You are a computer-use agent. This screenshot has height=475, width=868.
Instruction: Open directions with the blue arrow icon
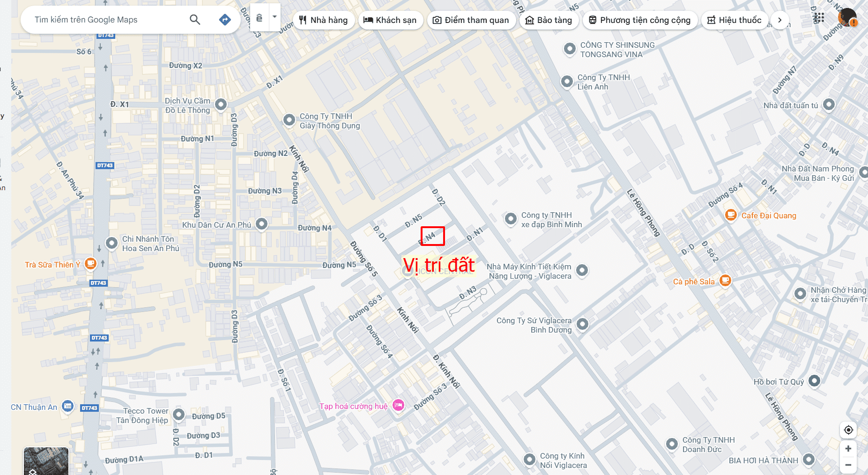(225, 20)
